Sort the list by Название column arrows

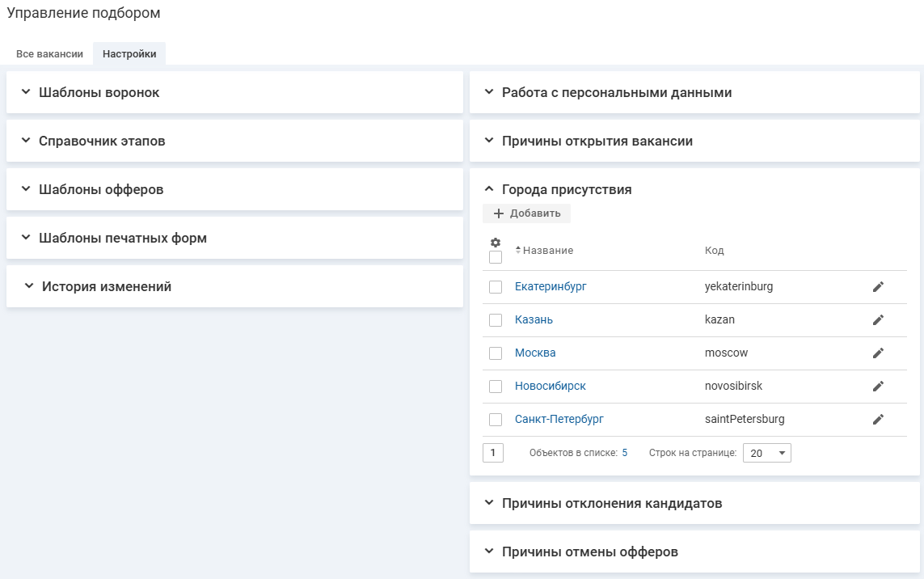click(x=518, y=251)
